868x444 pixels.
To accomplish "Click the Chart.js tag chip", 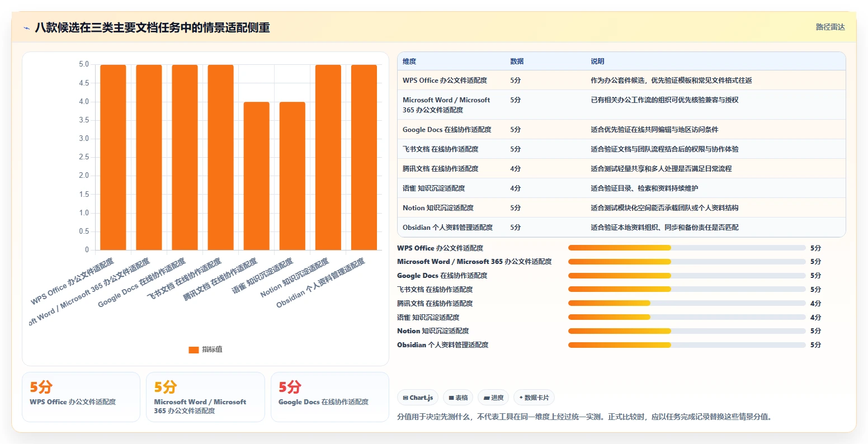I will tap(418, 398).
